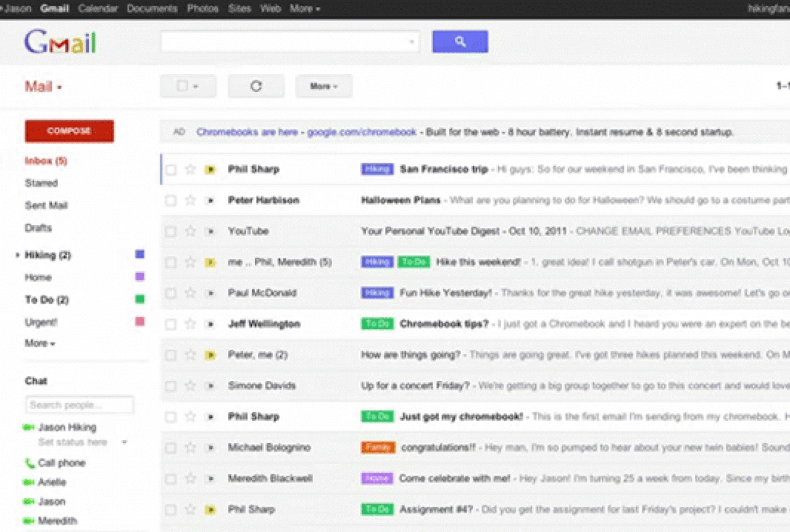Open Documents from top bar
Image resolution: width=790 pixels, height=532 pixels.
point(152,9)
